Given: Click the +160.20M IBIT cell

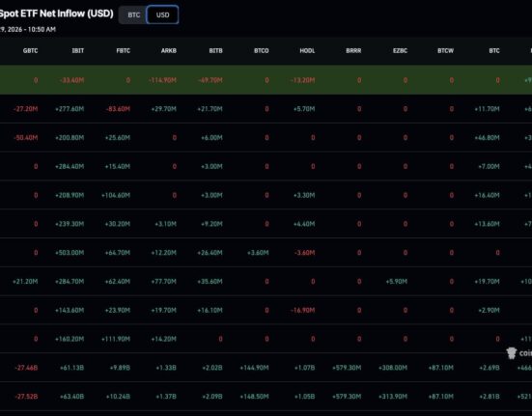Looking at the screenshot, I should [70, 339].
